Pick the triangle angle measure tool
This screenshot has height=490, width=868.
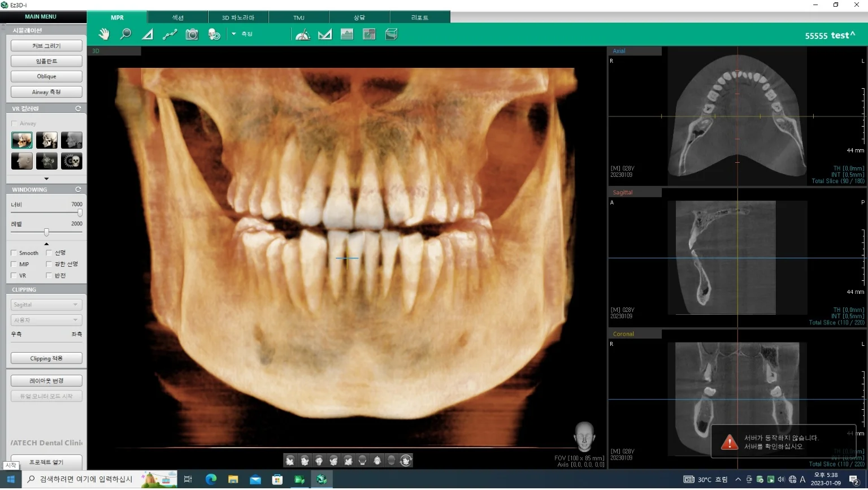[147, 34]
